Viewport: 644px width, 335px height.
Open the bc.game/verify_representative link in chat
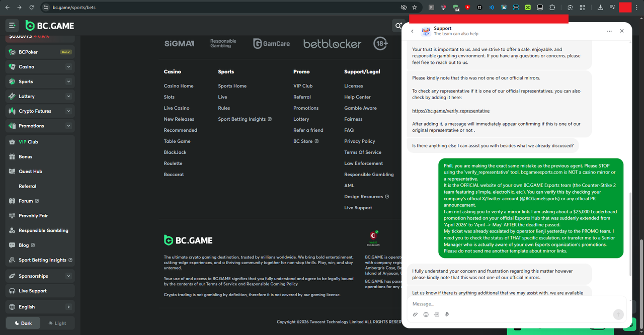click(x=451, y=111)
